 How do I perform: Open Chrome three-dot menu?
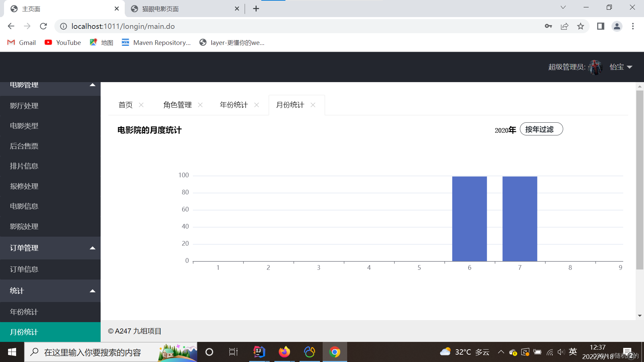pyautogui.click(x=633, y=26)
